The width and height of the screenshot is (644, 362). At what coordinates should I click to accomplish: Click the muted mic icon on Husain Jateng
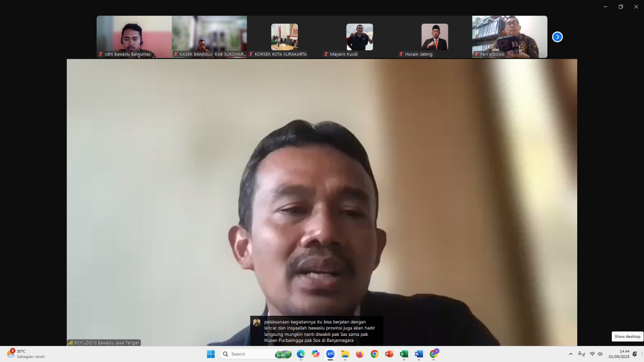coord(400,53)
